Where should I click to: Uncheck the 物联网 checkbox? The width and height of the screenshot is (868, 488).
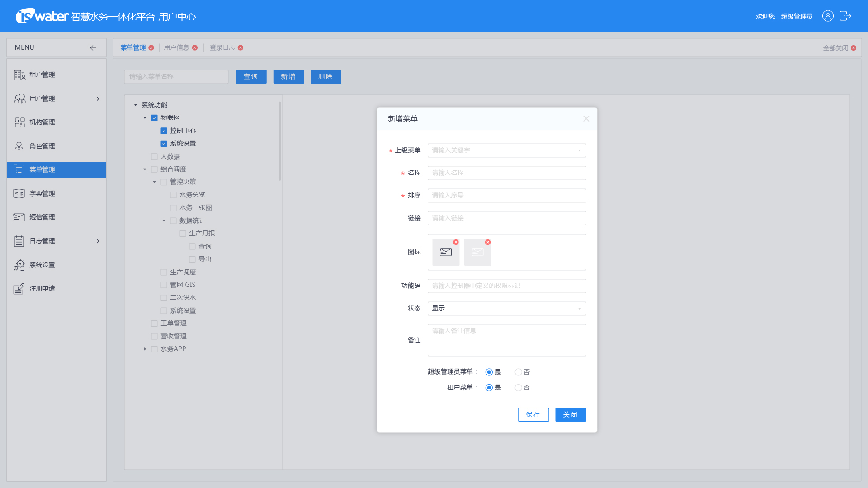pos(154,118)
